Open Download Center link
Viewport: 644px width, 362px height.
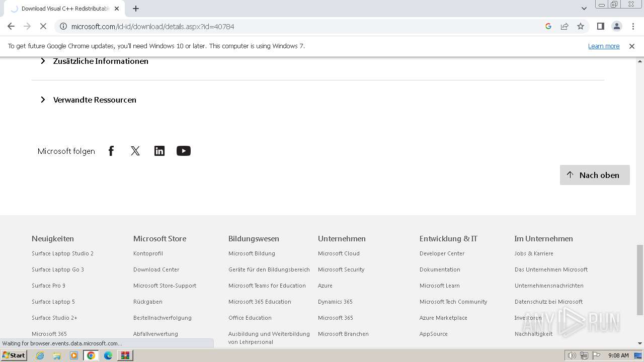click(156, 269)
